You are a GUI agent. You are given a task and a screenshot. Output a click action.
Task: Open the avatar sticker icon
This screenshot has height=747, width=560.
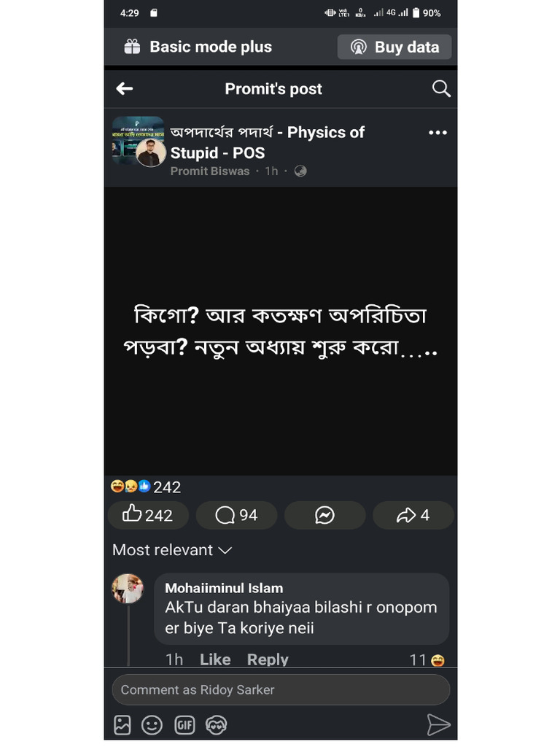(x=217, y=724)
